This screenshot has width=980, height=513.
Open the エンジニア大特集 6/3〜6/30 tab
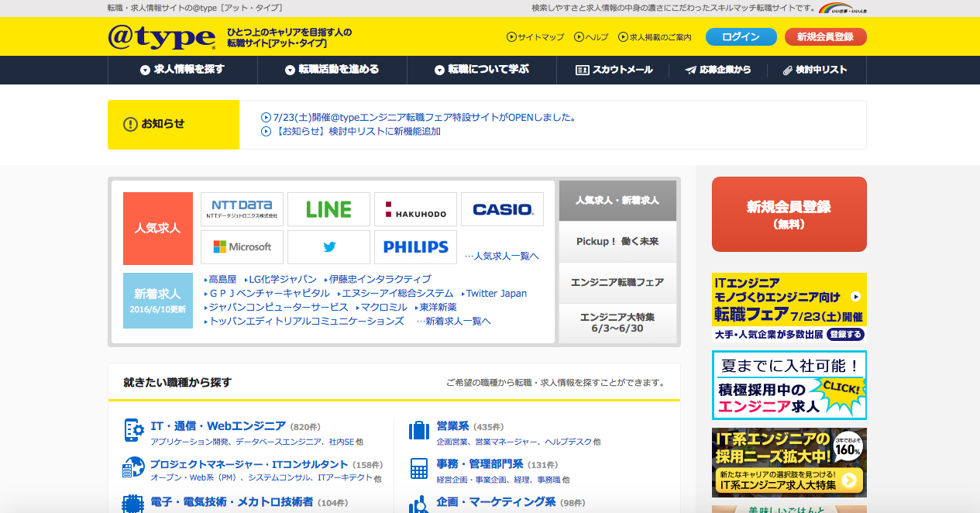click(x=617, y=323)
